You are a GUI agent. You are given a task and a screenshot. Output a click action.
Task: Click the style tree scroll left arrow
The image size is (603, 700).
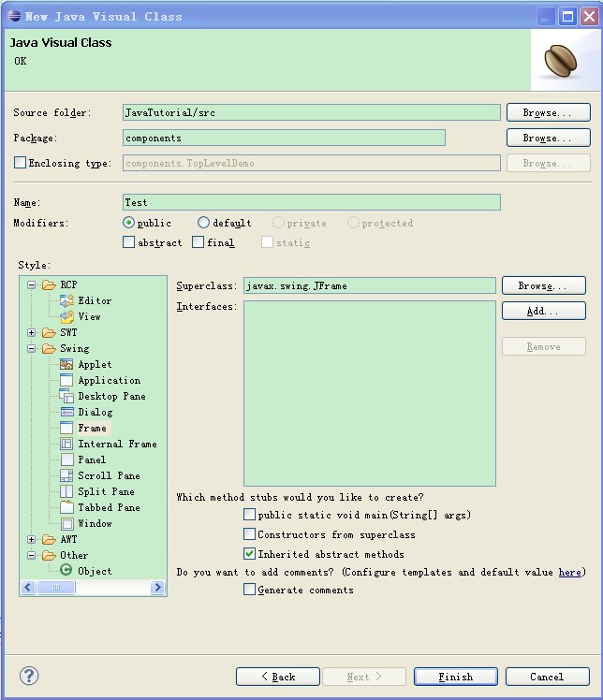tap(28, 587)
